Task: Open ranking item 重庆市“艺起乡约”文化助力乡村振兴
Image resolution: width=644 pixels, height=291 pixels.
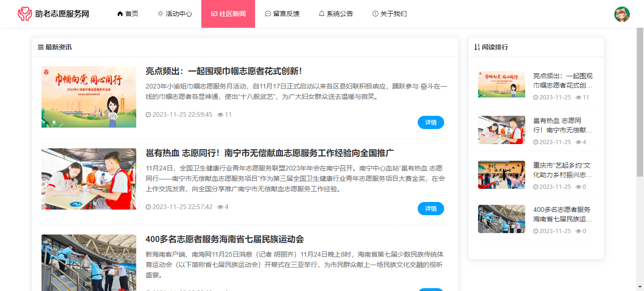Action: tap(562, 170)
